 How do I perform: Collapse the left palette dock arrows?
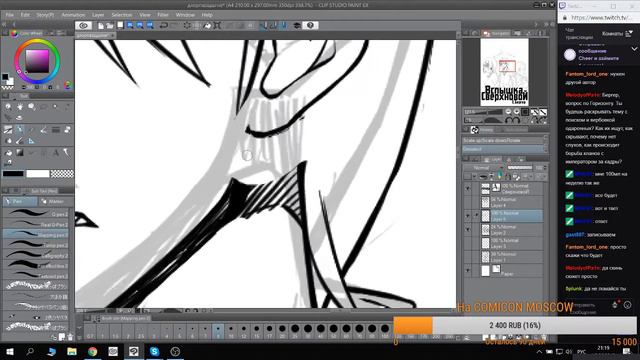click(5, 24)
